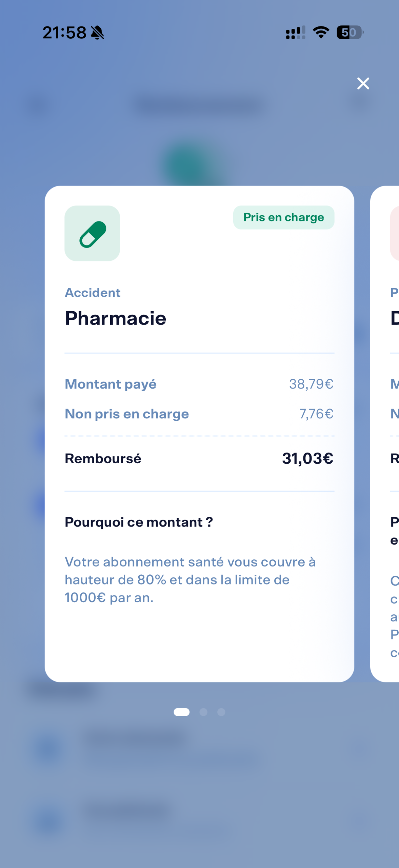Select the first page indicator dot

(181, 712)
